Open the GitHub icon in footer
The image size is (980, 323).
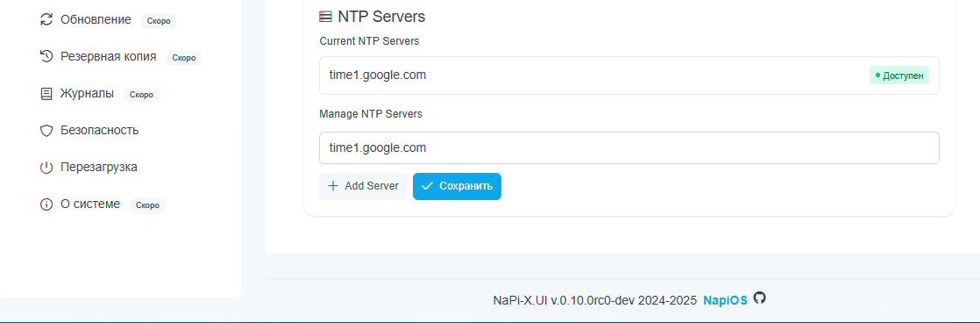(759, 298)
